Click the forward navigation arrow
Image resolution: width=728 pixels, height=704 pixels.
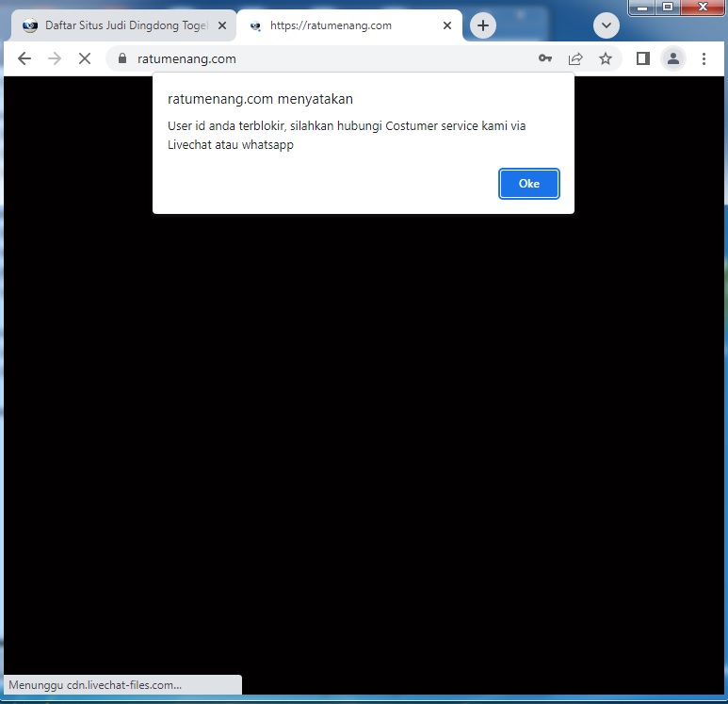55,58
